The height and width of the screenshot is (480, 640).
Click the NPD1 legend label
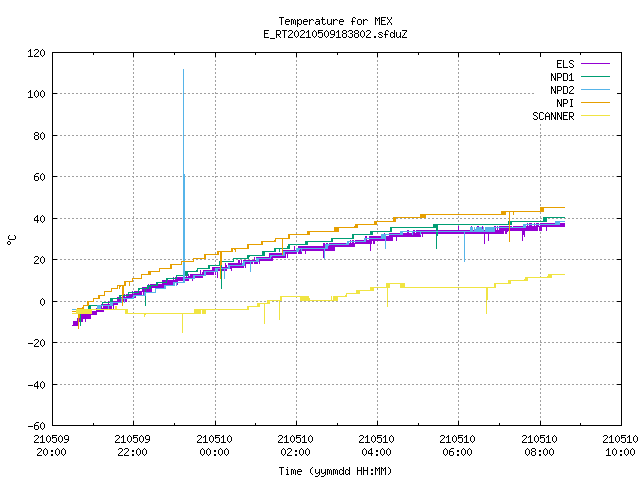click(562, 77)
